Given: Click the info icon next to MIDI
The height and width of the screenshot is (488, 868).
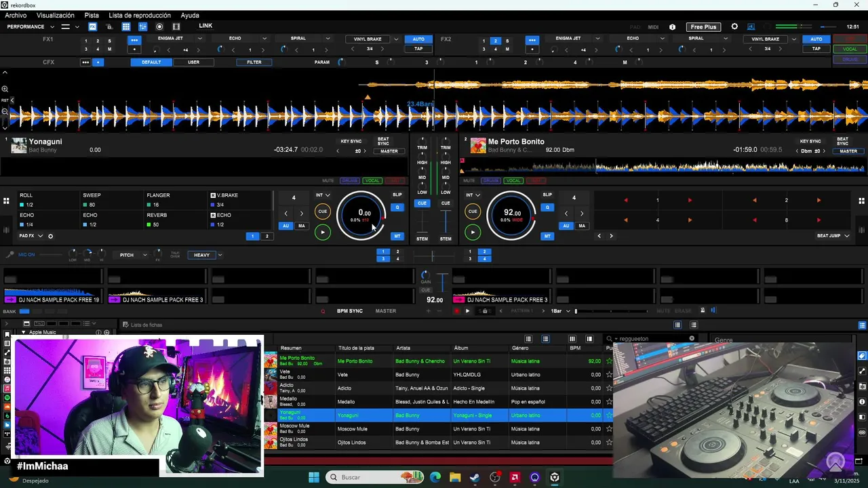Looking at the screenshot, I should [672, 27].
